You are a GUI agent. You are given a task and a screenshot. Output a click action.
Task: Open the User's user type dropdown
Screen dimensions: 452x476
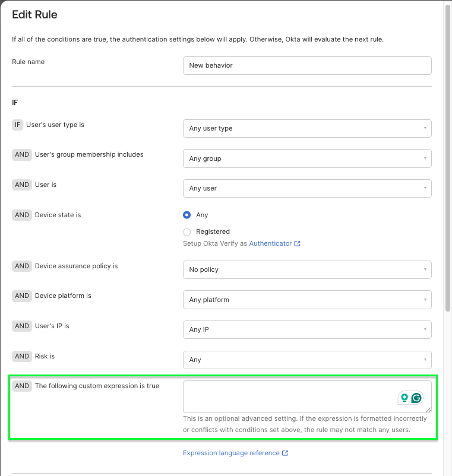306,129
